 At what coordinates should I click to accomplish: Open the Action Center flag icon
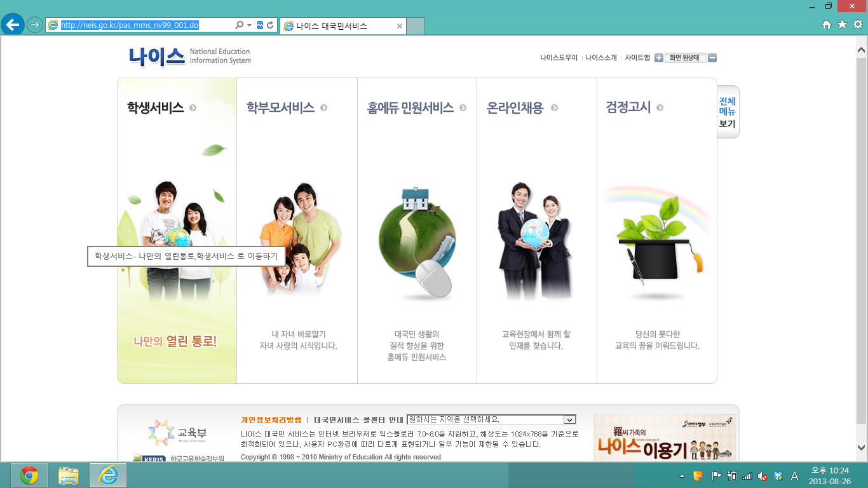(x=715, y=476)
